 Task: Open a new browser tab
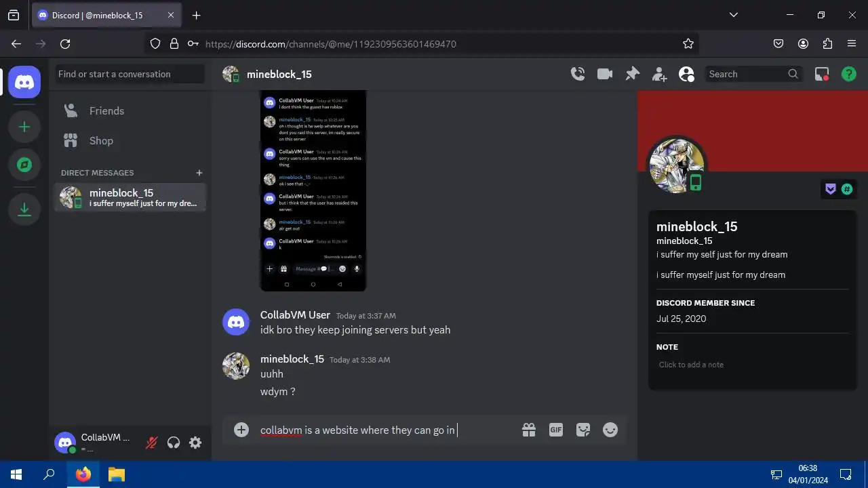[196, 15]
